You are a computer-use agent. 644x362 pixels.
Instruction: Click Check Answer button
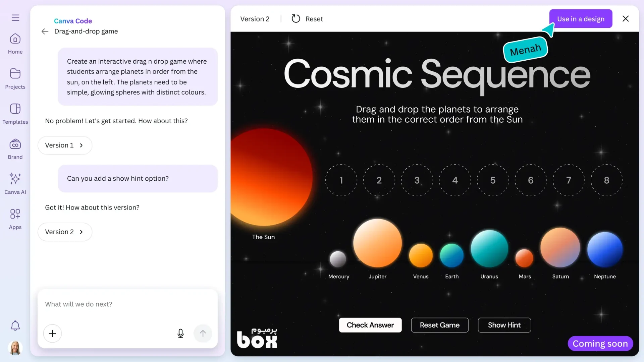(370, 325)
